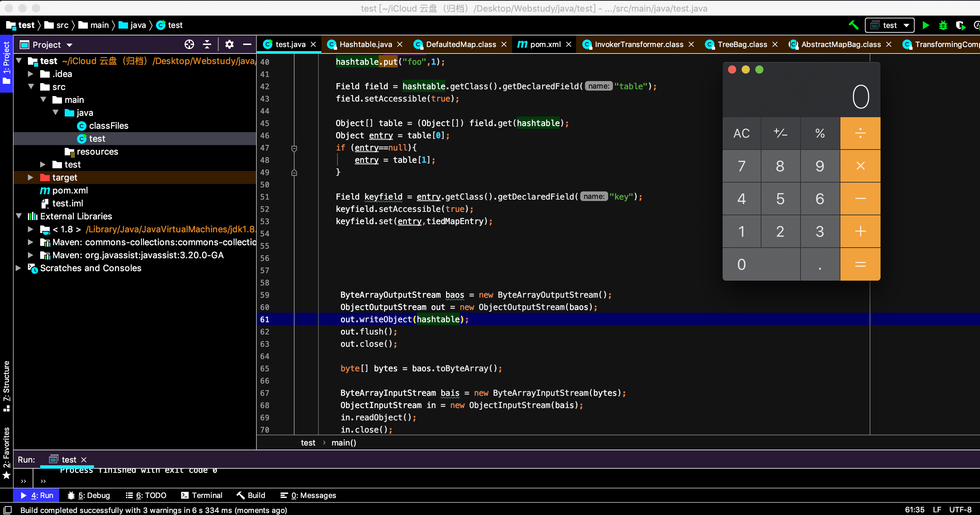Collapse all with Project panel toolbar icon
The height and width of the screenshot is (515, 980).
(x=207, y=45)
